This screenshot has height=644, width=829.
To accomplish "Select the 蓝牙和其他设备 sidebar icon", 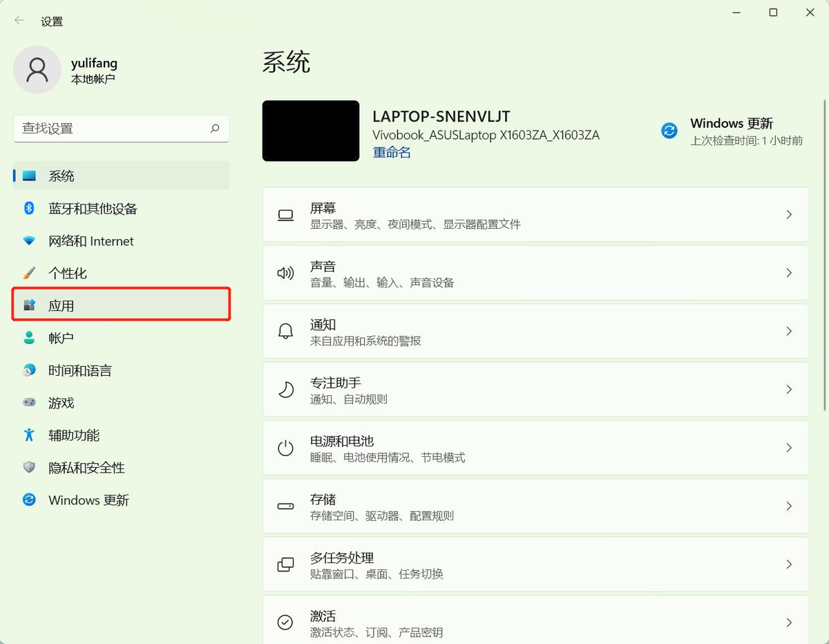I will click(x=28, y=208).
